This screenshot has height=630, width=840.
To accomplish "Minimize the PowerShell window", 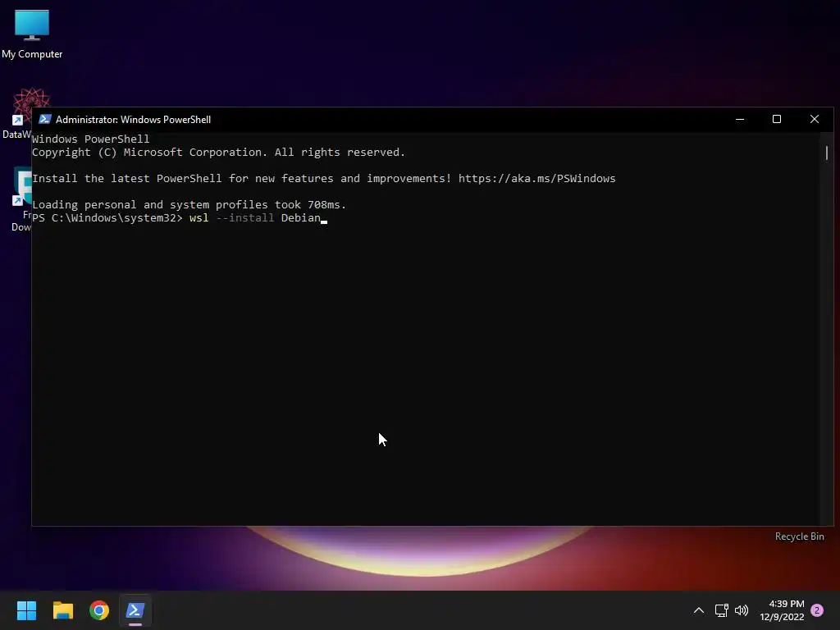I will (x=740, y=119).
